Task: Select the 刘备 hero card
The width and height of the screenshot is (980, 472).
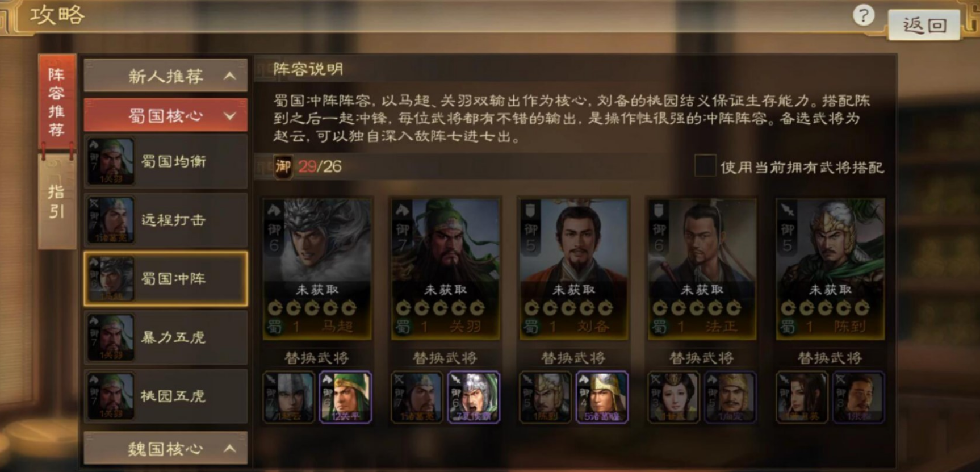Action: pos(573,269)
